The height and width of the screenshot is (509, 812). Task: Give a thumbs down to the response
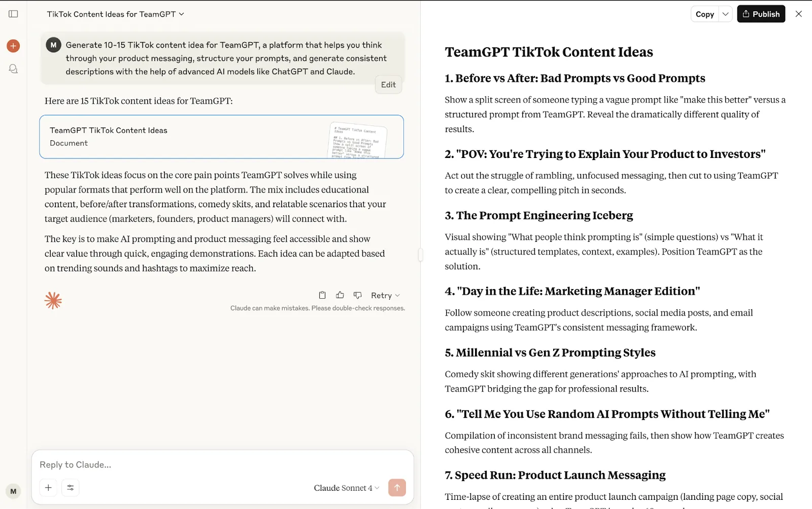pyautogui.click(x=358, y=295)
